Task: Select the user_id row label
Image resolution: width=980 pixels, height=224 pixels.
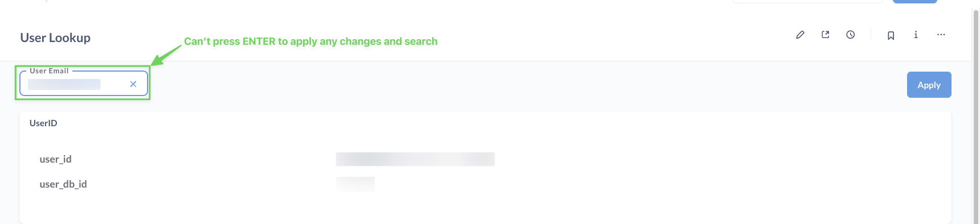Action: pyautogui.click(x=55, y=159)
